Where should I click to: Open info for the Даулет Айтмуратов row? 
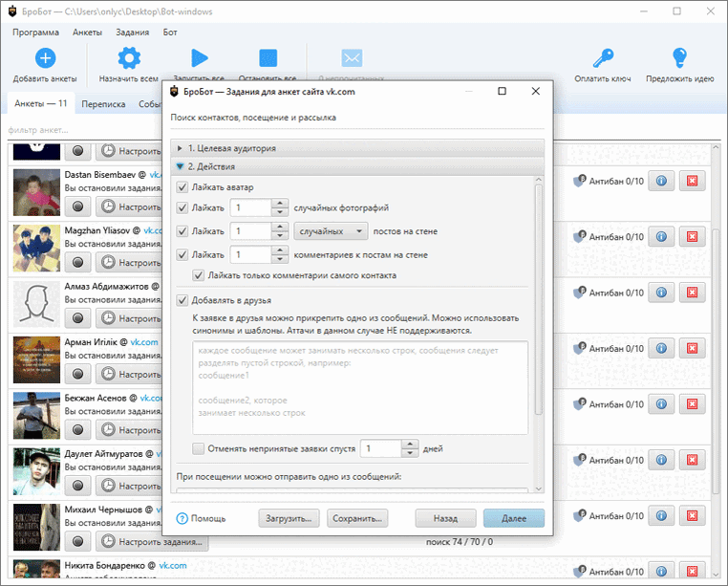click(661, 460)
